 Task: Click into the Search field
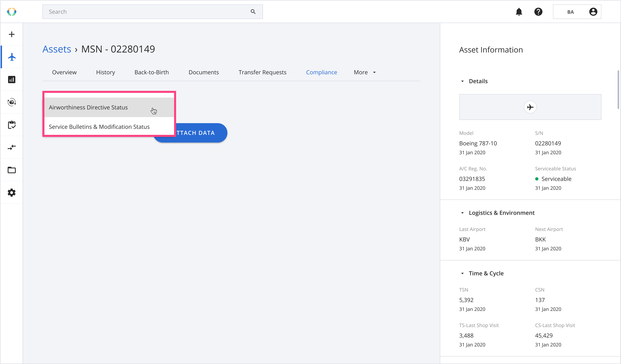pos(152,12)
